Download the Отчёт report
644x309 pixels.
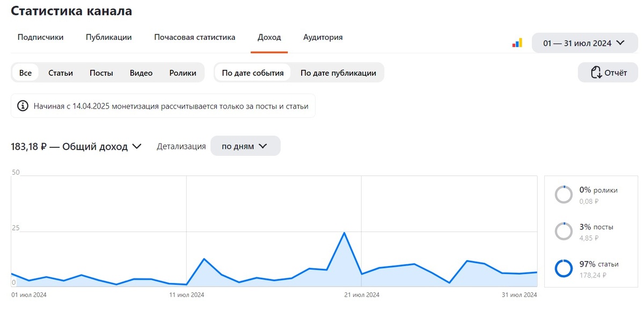click(608, 73)
